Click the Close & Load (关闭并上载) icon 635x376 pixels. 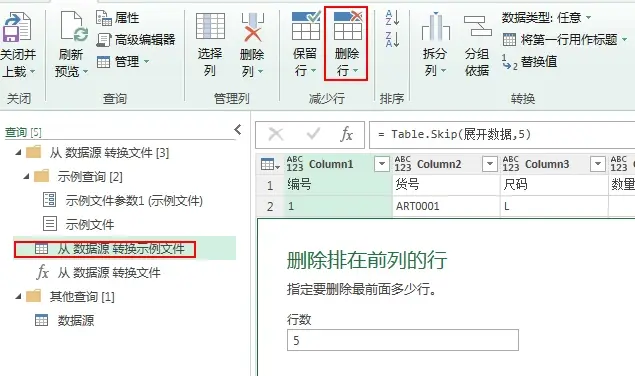click(17, 28)
